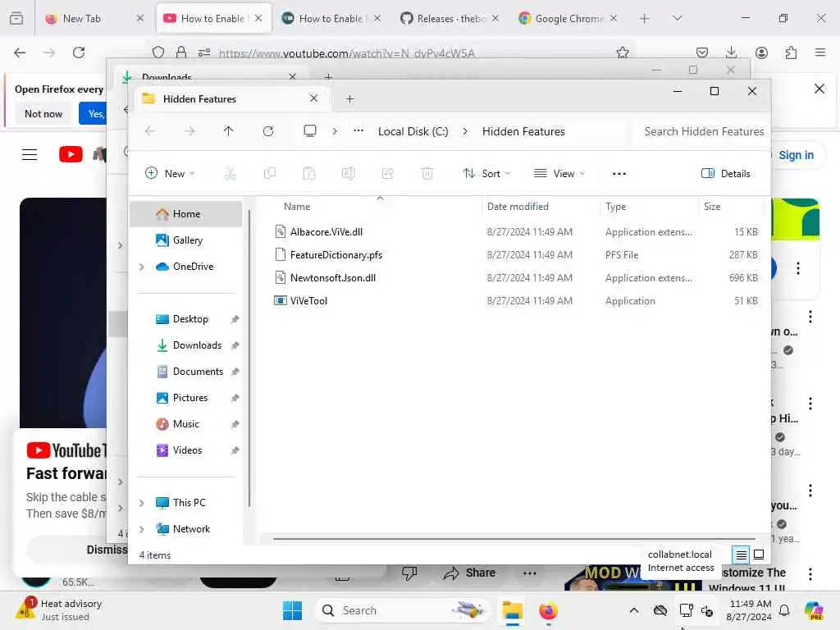Open the address bar ellipsis for hidden path
Screen dimensions: 840x630
pos(358,130)
